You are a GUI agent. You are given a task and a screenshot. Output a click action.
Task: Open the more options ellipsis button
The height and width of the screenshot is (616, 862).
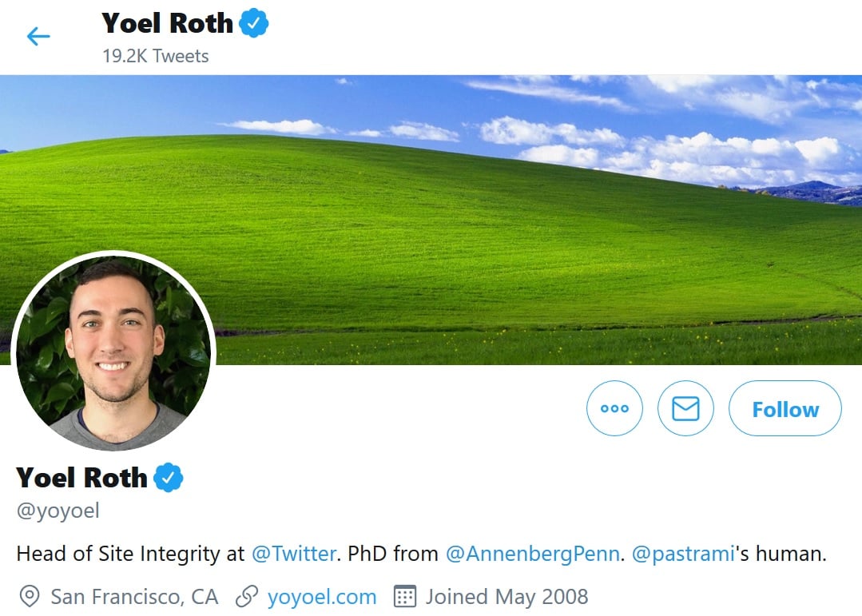point(614,408)
